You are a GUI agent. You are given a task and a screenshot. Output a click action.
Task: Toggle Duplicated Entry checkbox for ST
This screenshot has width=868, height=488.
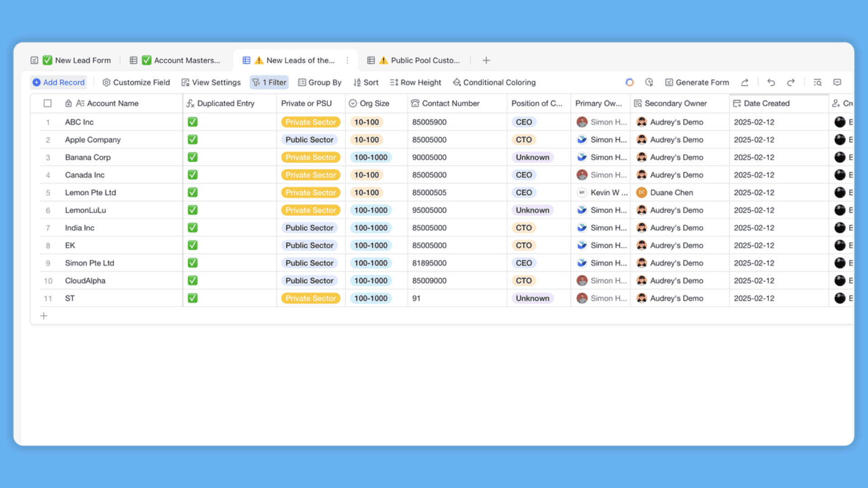[193, 298]
